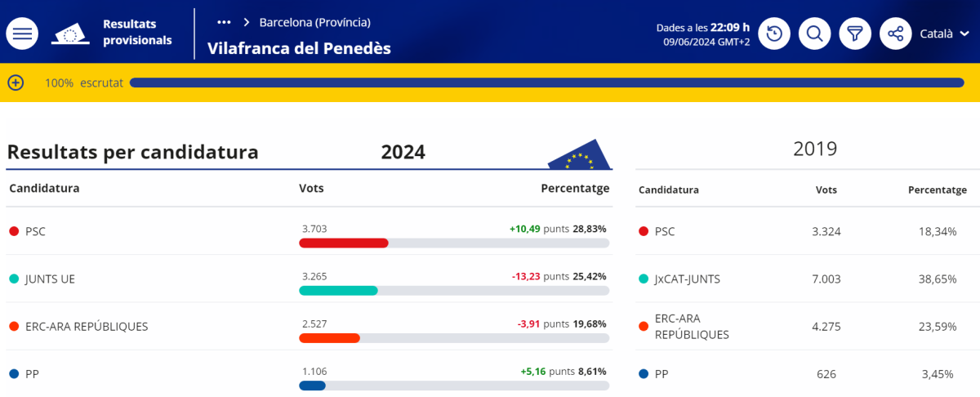The width and height of the screenshot is (980, 397).
Task: Open the Català language dropdown
Action: (944, 33)
